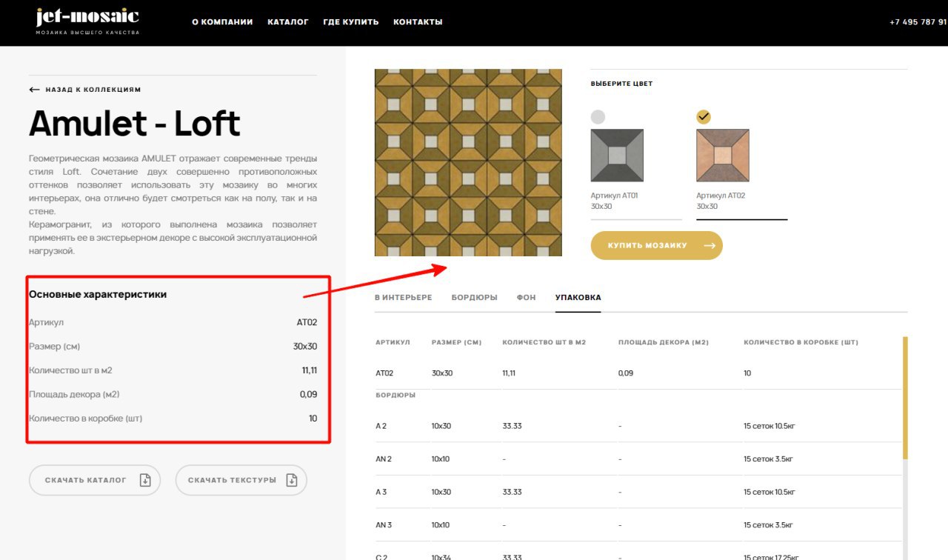Click 15 сеток 10.5кг in A 2 row
The image size is (948, 560).
770,426
